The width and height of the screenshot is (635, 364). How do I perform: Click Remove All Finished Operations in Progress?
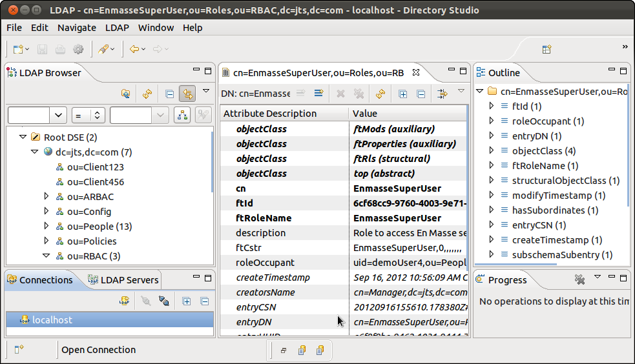(x=579, y=279)
